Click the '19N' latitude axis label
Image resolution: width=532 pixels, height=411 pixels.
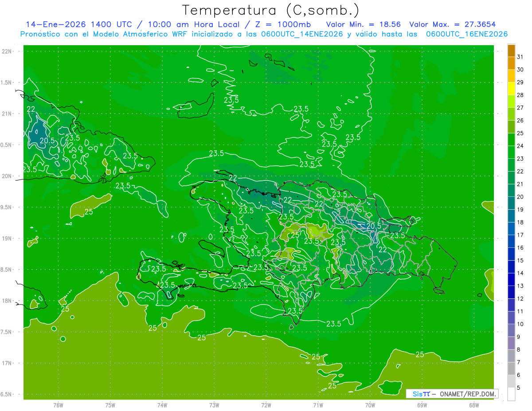tap(7, 239)
